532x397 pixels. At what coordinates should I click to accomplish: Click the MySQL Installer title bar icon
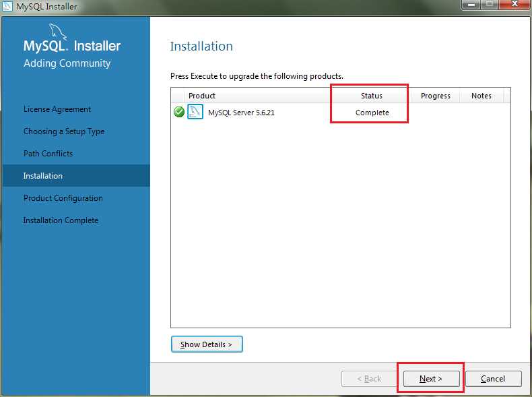click(x=7, y=6)
